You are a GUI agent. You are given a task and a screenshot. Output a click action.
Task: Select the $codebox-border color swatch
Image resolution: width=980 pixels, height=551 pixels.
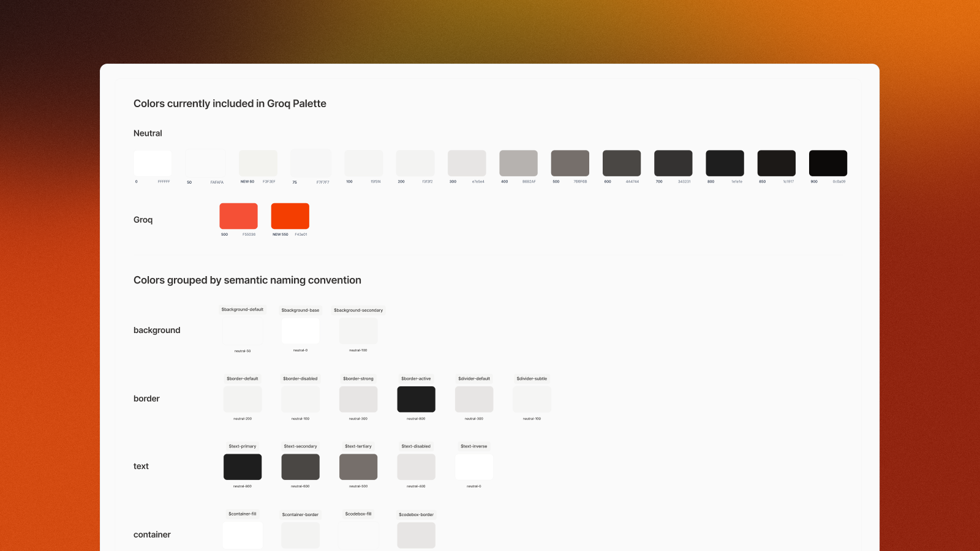click(416, 535)
